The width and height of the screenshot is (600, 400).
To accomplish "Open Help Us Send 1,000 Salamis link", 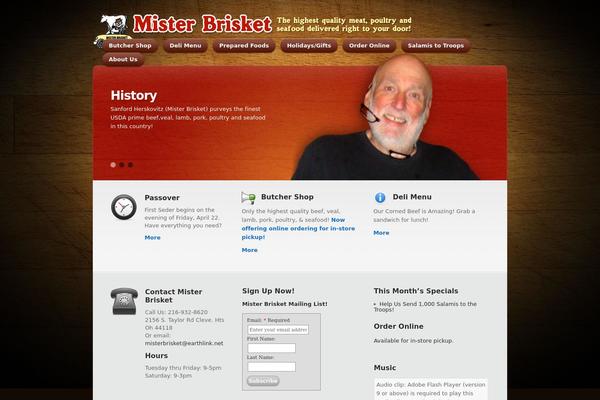I will (425, 307).
